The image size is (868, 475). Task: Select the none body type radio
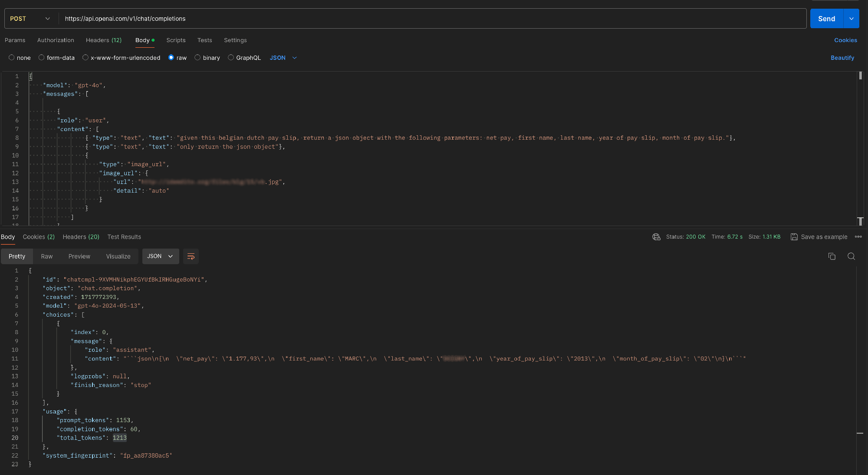coord(12,58)
